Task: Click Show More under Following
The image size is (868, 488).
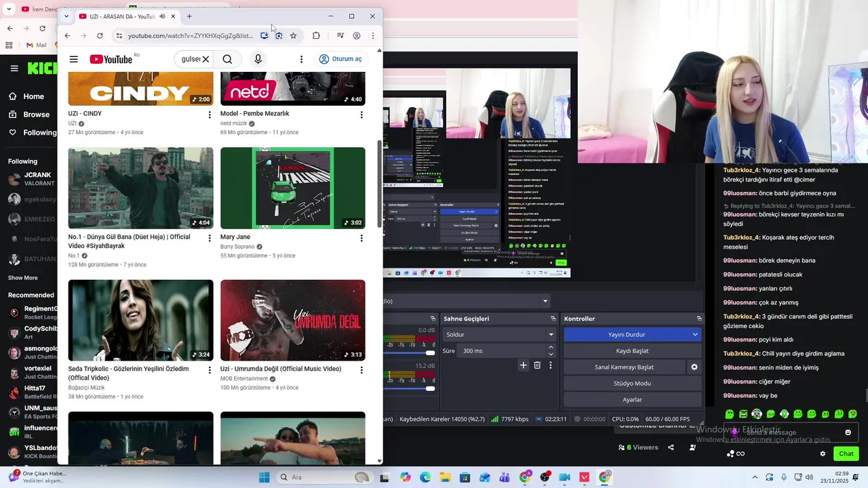Action: pos(23,278)
